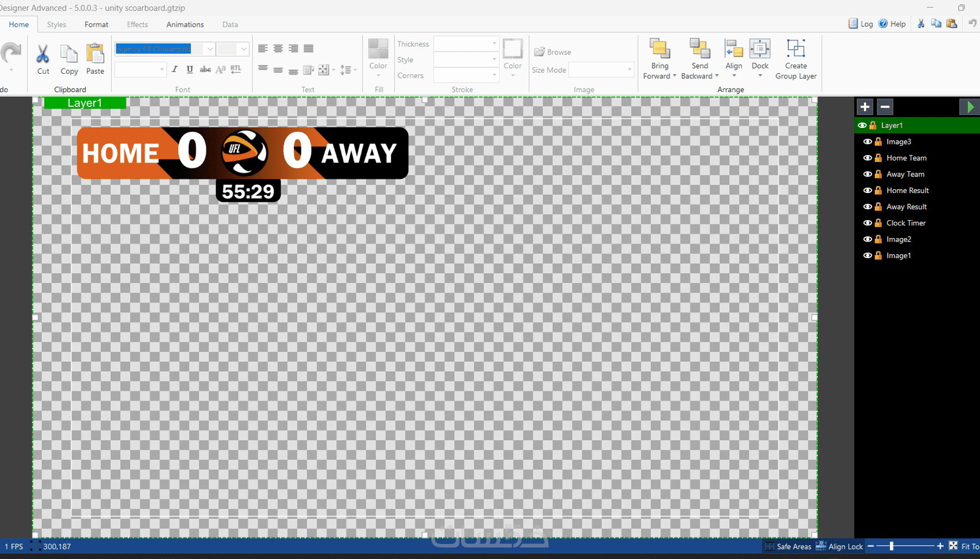This screenshot has width=980, height=559.
Task: Click the Copy icon in Clipboard group
Action: click(69, 54)
